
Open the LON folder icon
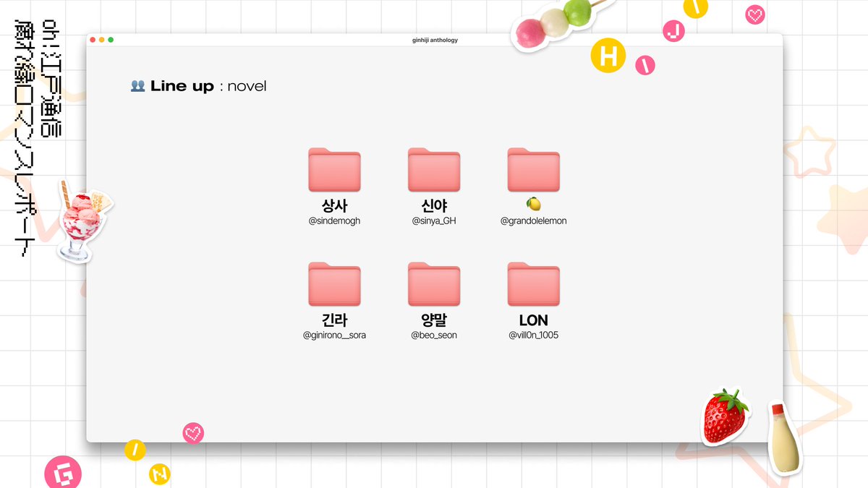534,284
